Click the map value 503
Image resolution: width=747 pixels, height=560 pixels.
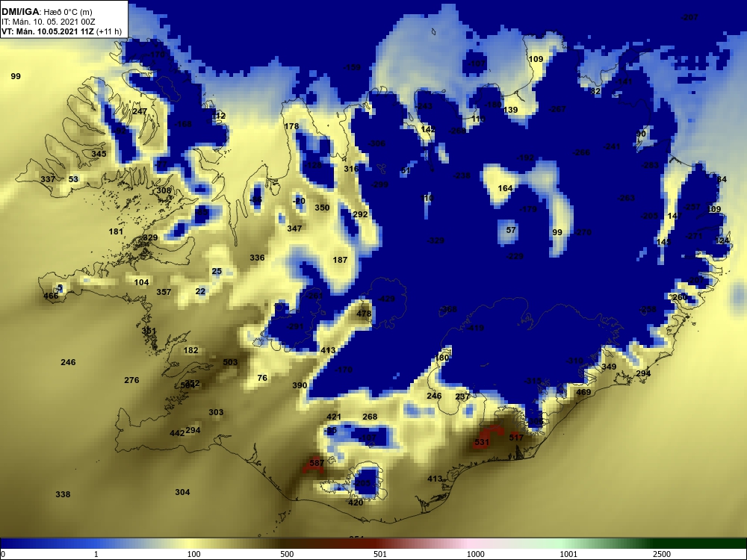230,362
